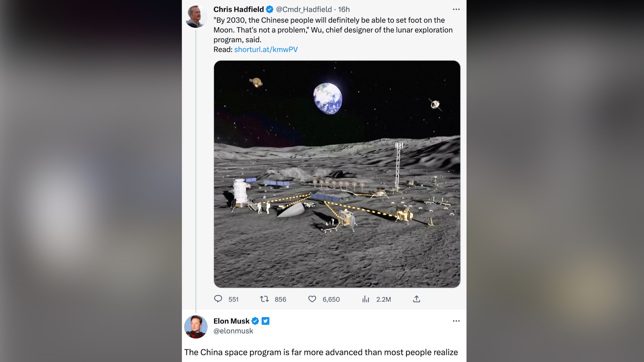
Task: Open the Chris Hadfield display name link
Action: [x=238, y=9]
